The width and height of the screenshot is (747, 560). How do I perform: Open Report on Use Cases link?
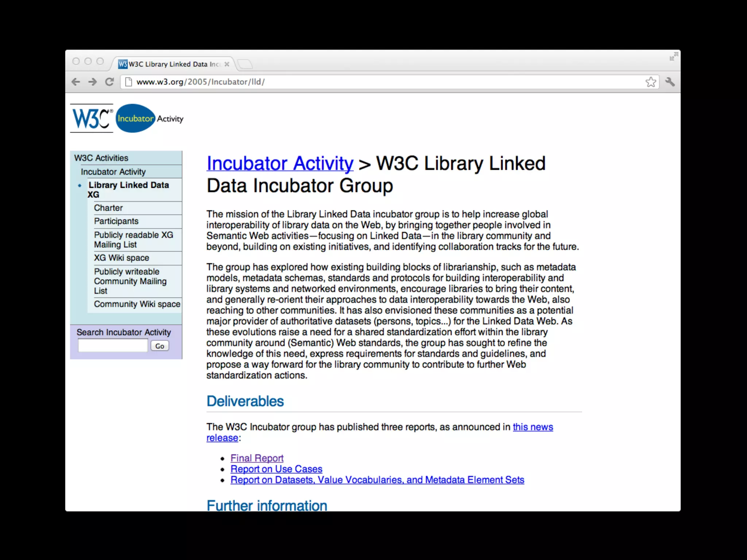[276, 469]
